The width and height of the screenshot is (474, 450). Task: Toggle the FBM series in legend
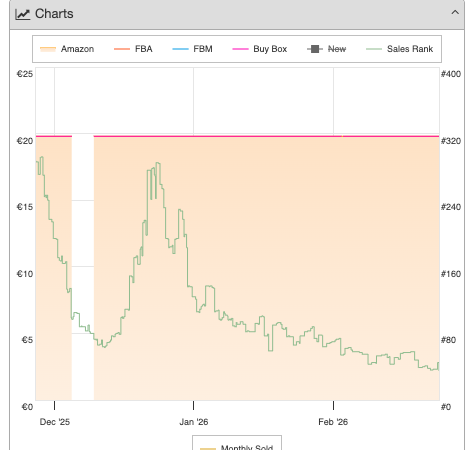pos(192,49)
